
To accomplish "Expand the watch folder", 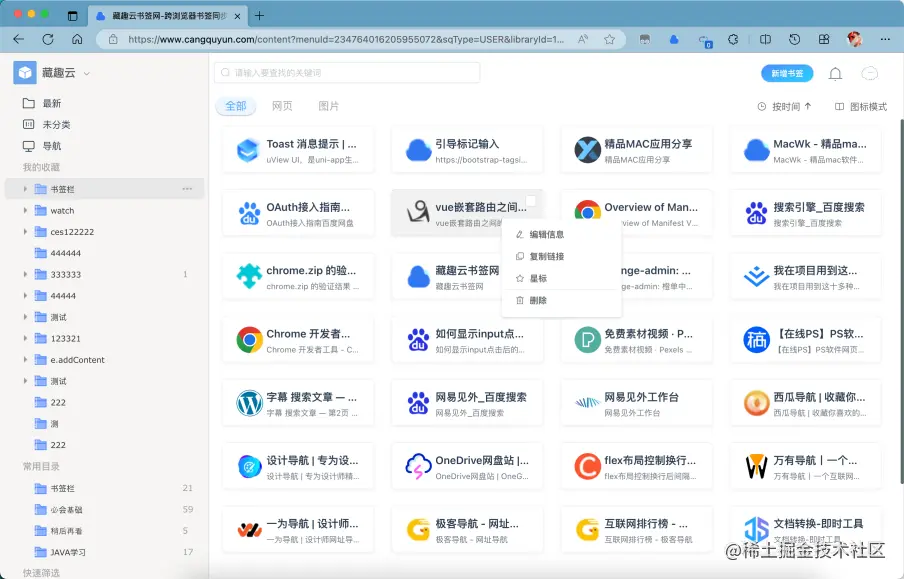I will [x=25, y=210].
